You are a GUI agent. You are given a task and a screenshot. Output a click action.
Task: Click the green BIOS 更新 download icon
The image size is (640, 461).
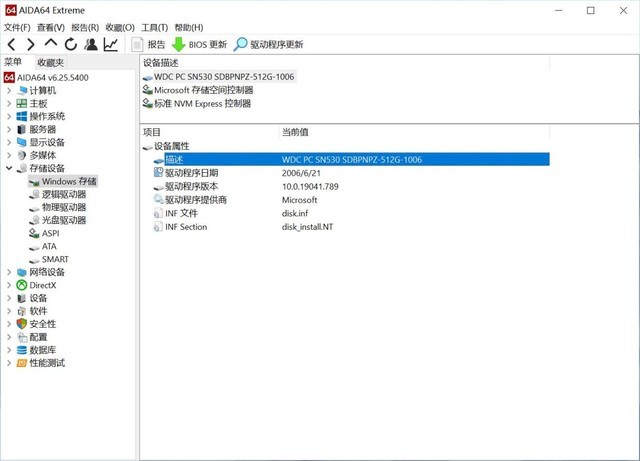(179, 44)
